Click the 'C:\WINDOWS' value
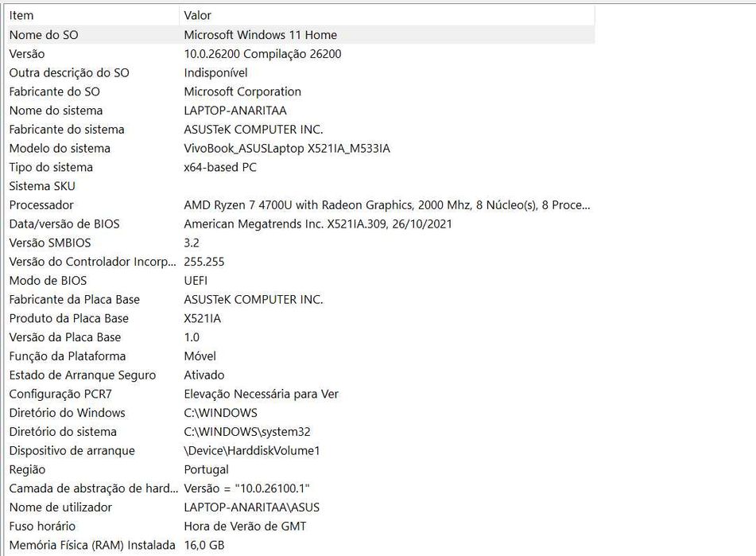Screen dimensions: 756x556 (x=220, y=413)
